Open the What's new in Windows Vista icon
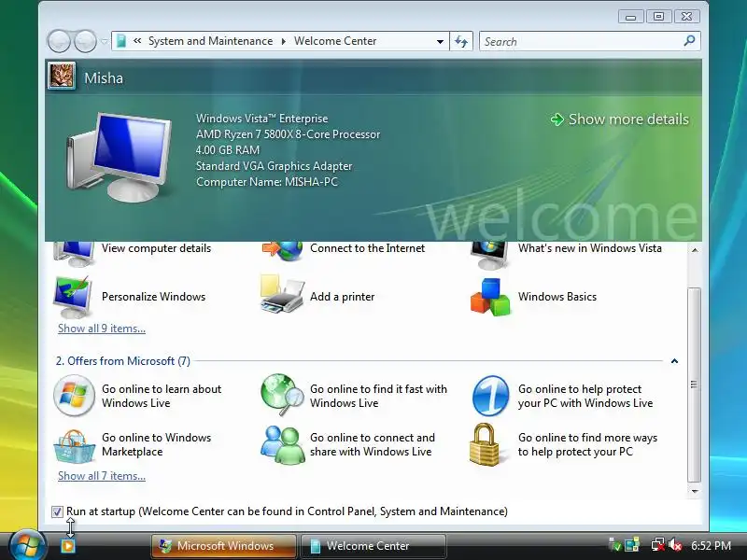 click(489, 255)
